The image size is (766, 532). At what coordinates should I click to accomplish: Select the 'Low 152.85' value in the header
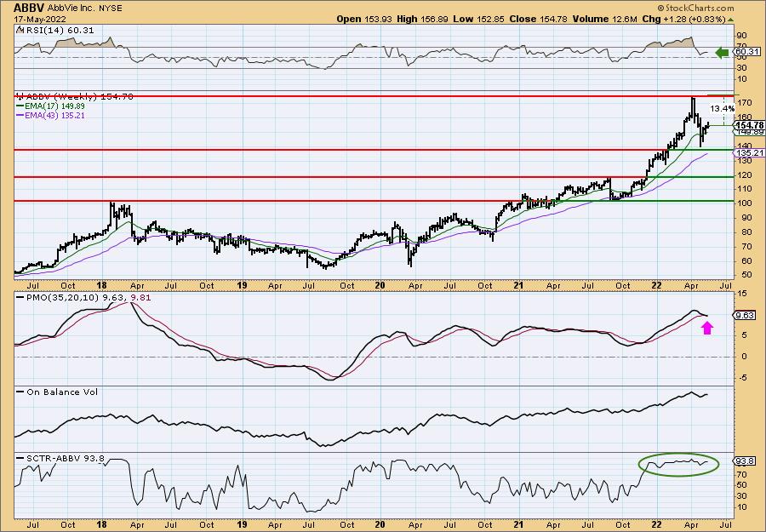tap(478, 19)
